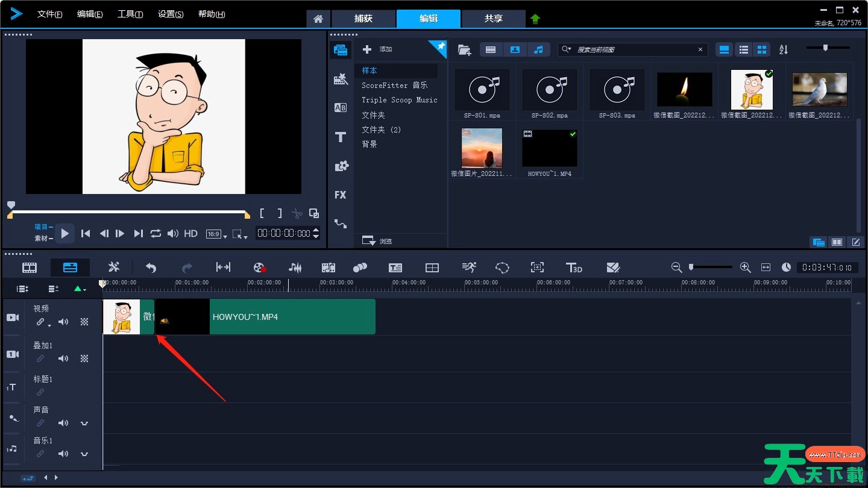Screen dimensions: 868x488
Task: Redo the last action
Action: coord(187,267)
